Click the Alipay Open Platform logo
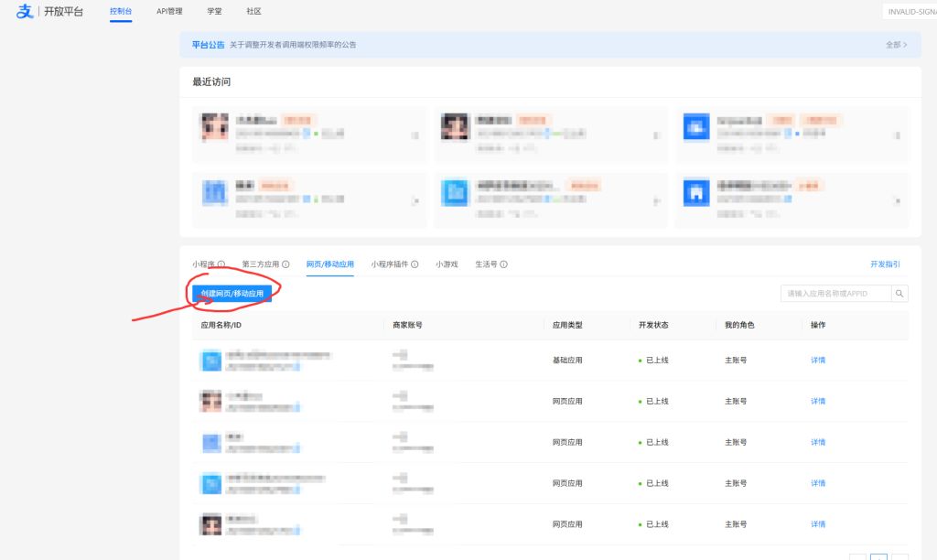The width and height of the screenshot is (937, 560). pyautogui.click(x=50, y=12)
